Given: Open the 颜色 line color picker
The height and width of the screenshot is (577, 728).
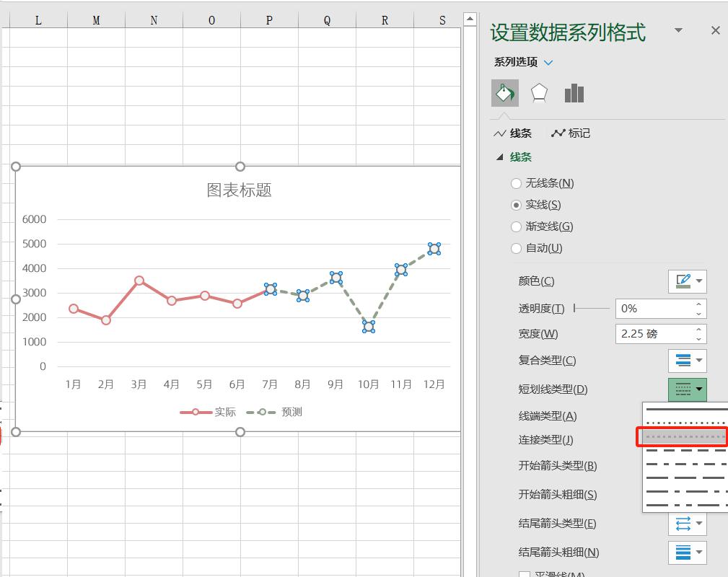Looking at the screenshot, I should click(x=687, y=281).
